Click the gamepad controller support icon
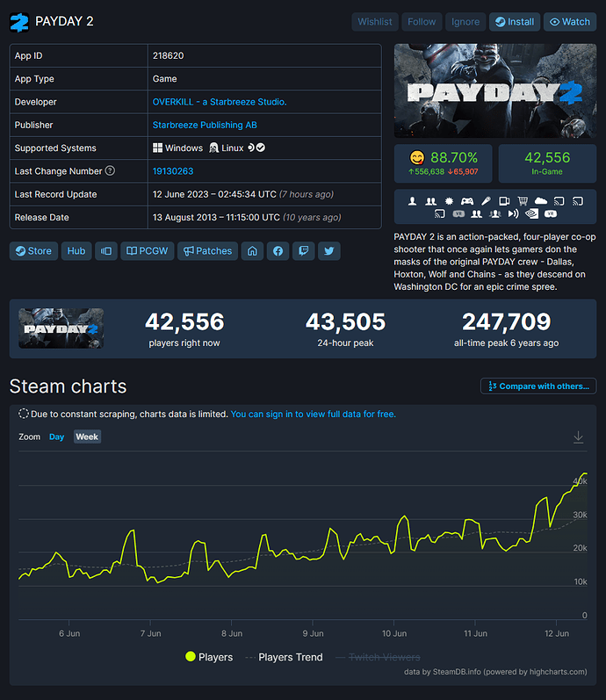The height and width of the screenshot is (700, 606). tap(467, 201)
